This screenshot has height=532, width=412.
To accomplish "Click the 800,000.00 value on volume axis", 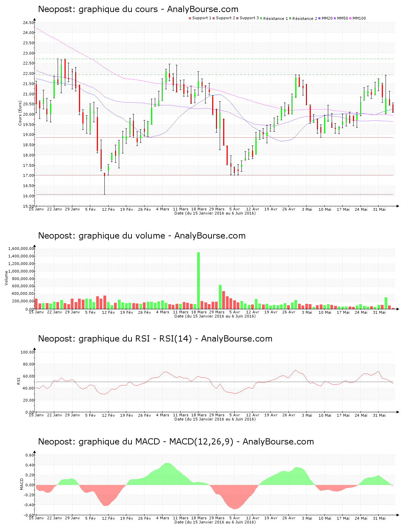I will click(24, 279).
